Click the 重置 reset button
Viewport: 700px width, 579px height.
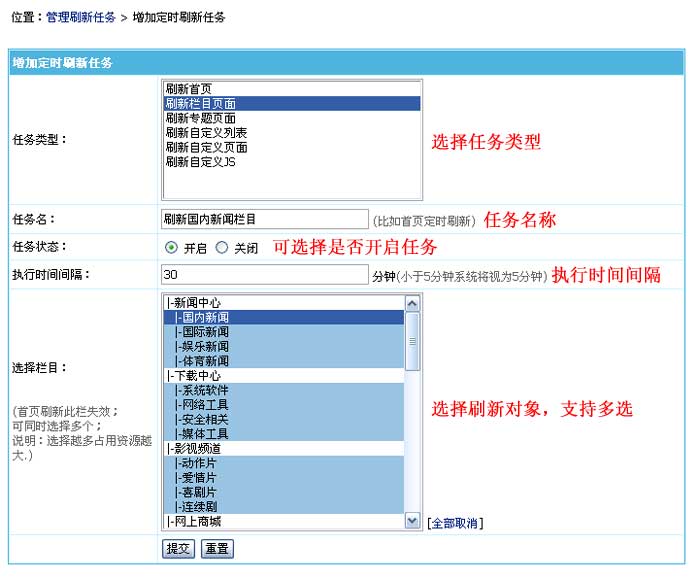point(217,549)
